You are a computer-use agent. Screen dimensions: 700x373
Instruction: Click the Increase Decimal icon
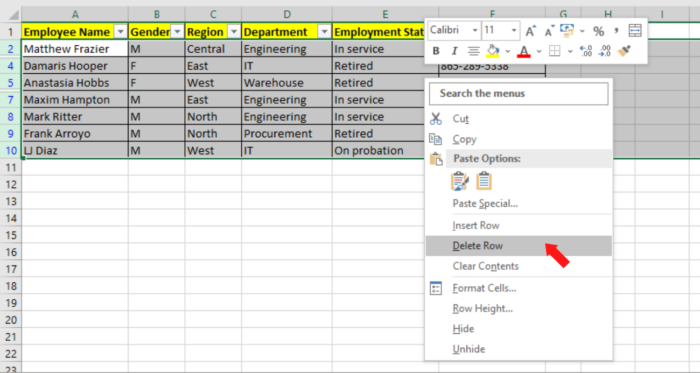(586, 51)
